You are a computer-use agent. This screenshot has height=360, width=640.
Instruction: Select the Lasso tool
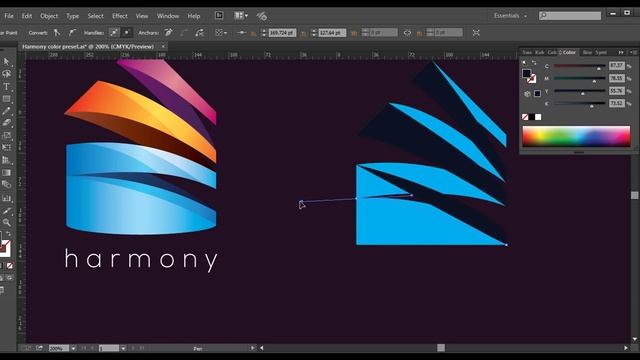coord(6,74)
